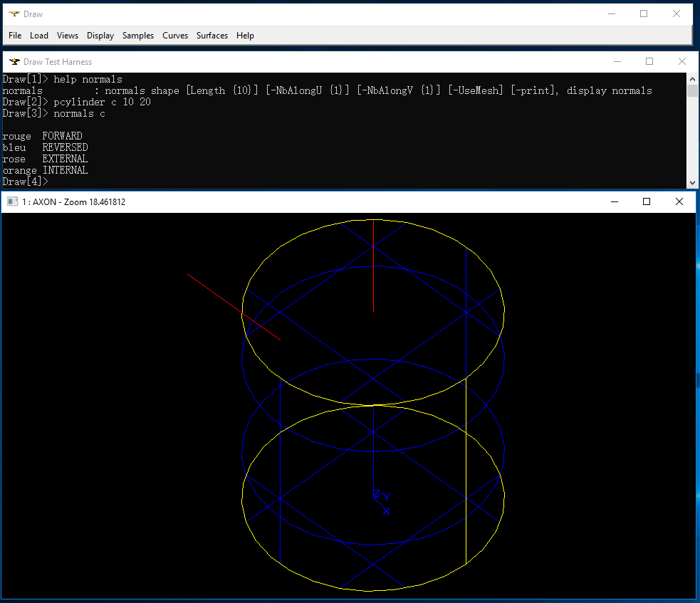Click the '1 : AXON - Zoom 18.461812' title

coord(73,201)
